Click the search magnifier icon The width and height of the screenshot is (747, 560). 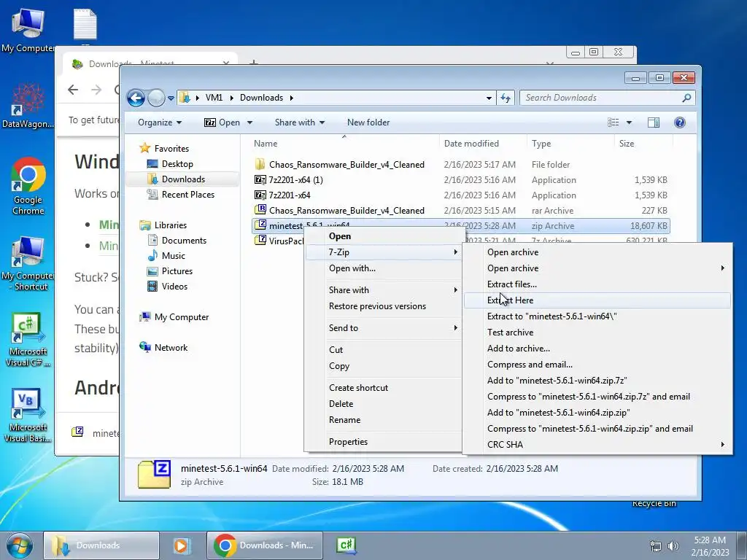click(x=686, y=98)
